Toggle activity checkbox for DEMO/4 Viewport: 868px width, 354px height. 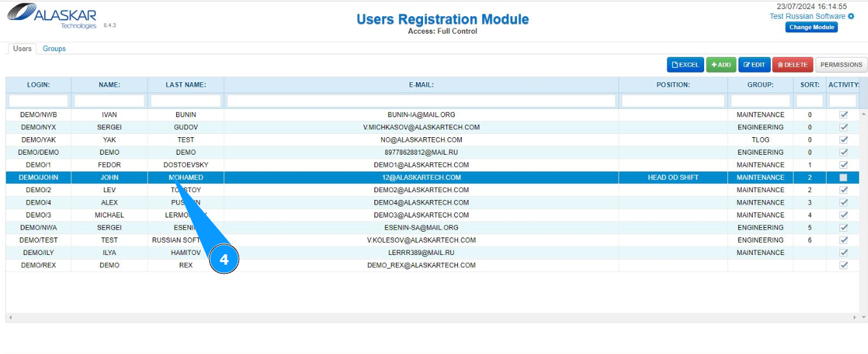843,203
